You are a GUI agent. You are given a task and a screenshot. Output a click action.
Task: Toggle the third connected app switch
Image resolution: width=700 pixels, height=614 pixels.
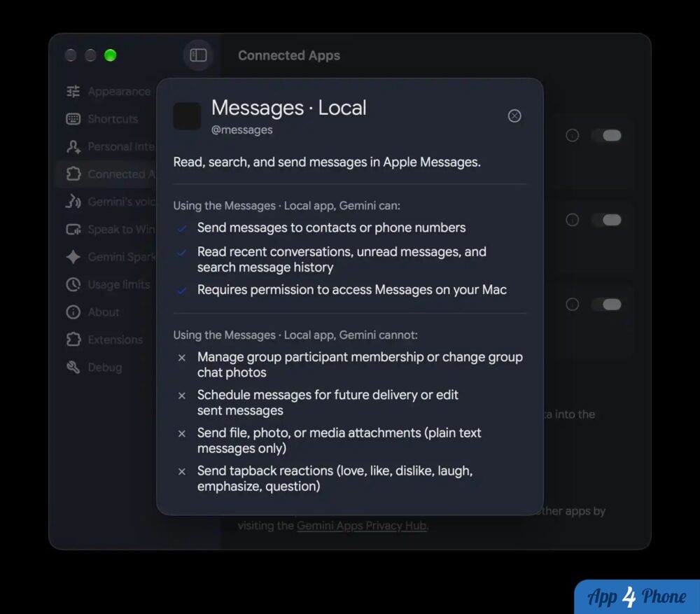pos(607,304)
